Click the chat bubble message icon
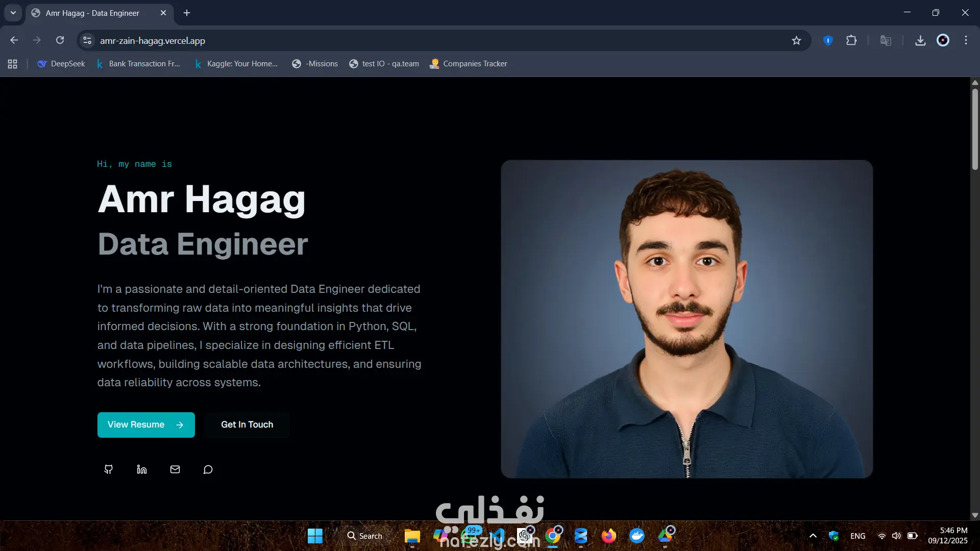 (208, 469)
